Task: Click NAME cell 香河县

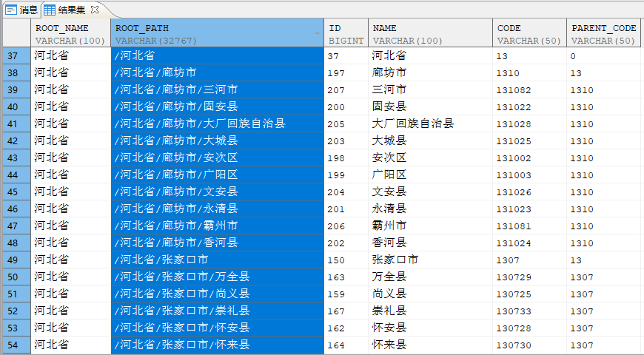Action: (430, 243)
